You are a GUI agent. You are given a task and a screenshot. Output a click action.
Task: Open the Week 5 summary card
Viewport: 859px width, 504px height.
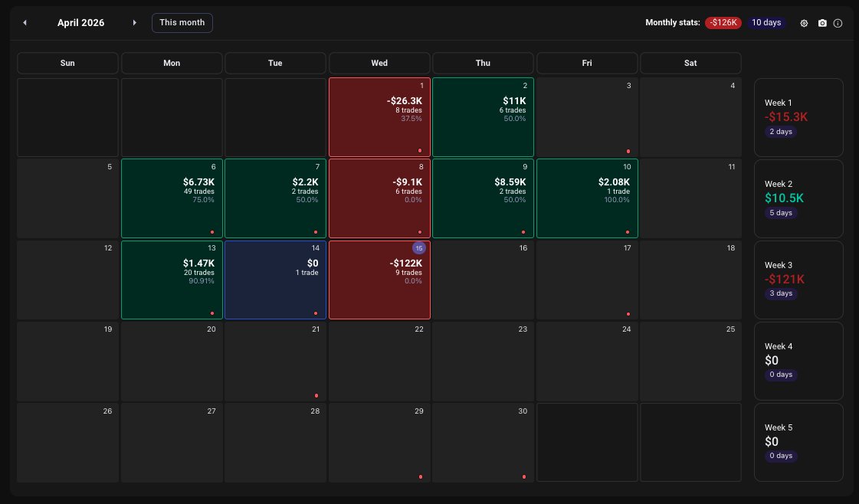(x=798, y=442)
